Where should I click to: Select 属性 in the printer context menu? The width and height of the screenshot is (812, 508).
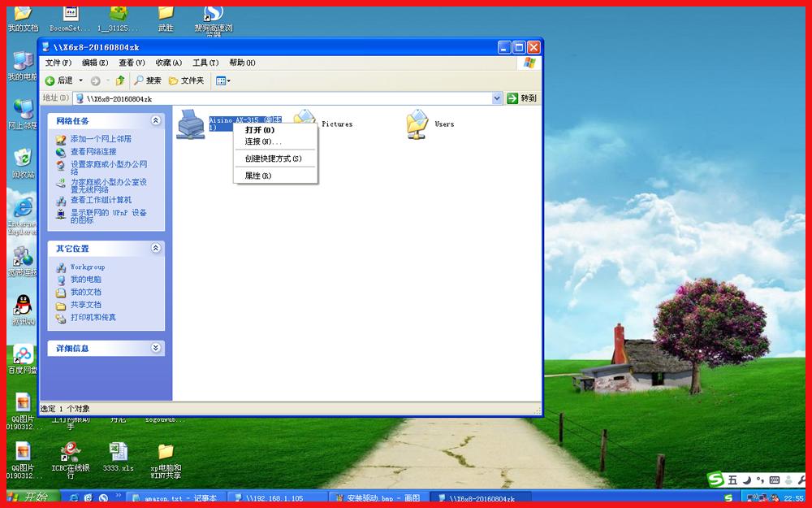(x=257, y=175)
